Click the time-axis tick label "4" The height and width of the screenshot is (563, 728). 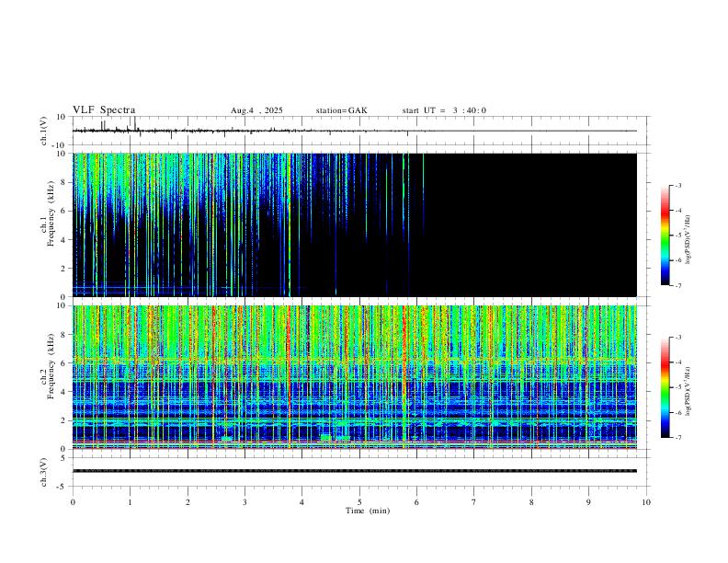coord(302,502)
